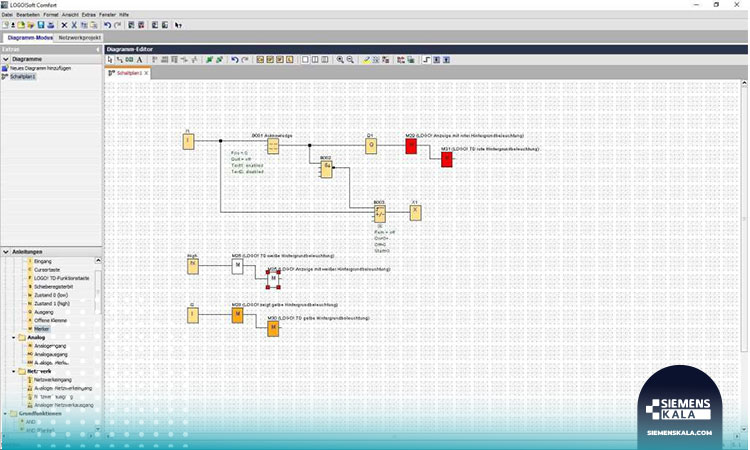Switch to the Diagramm-Modus tab
This screenshot has height=450, width=750.
pyautogui.click(x=30, y=38)
